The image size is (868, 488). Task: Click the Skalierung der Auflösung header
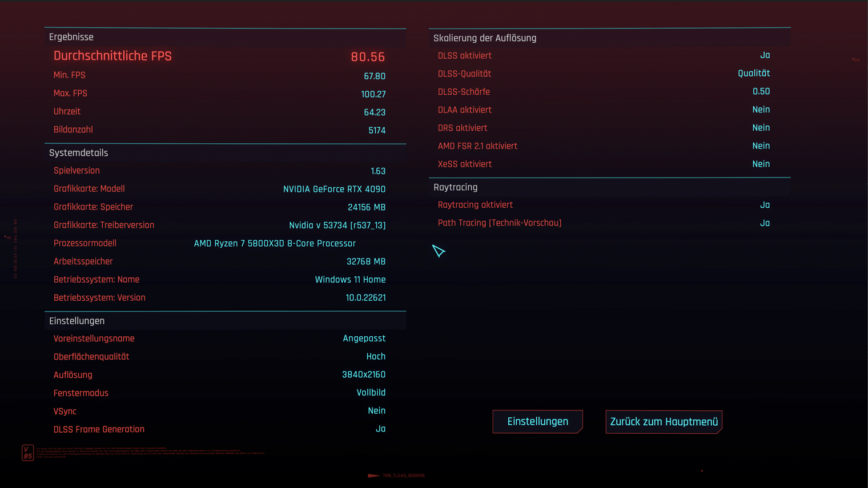point(485,38)
